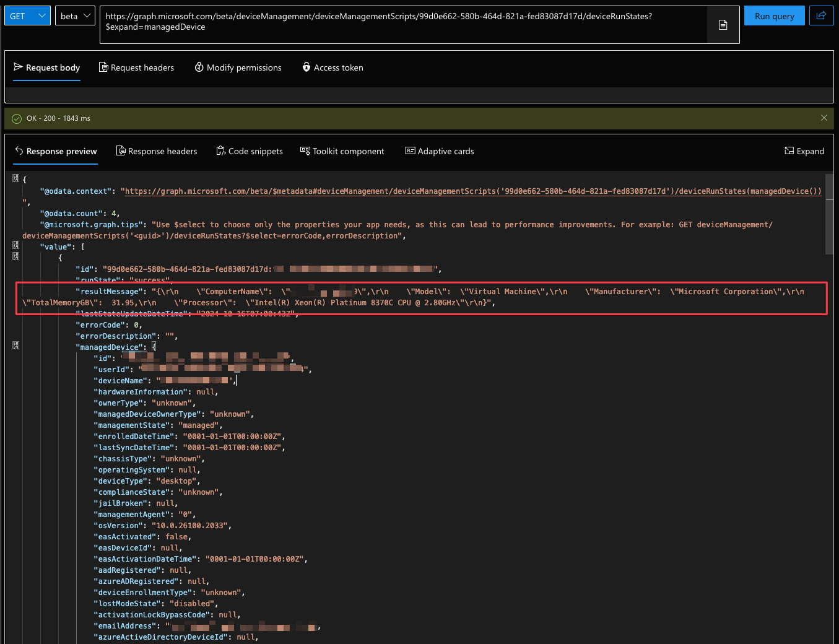Click "lostModeState": "disabled" line

pos(156,604)
